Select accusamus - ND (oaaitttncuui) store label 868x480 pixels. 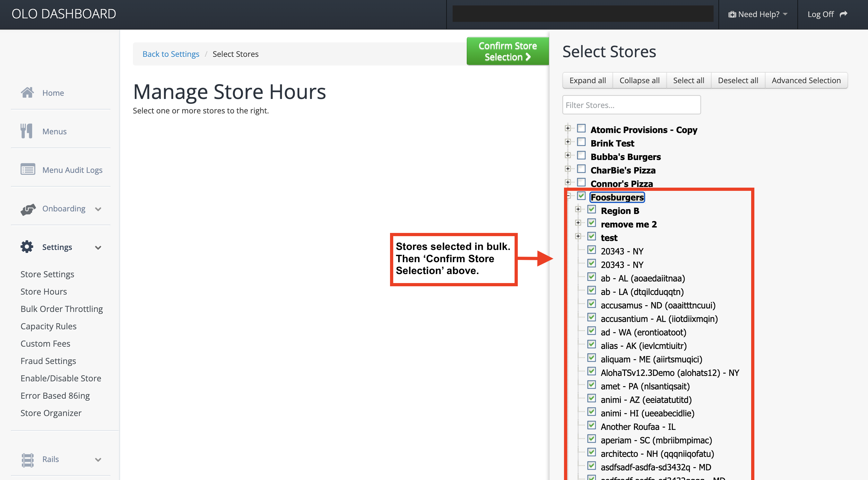[658, 305]
